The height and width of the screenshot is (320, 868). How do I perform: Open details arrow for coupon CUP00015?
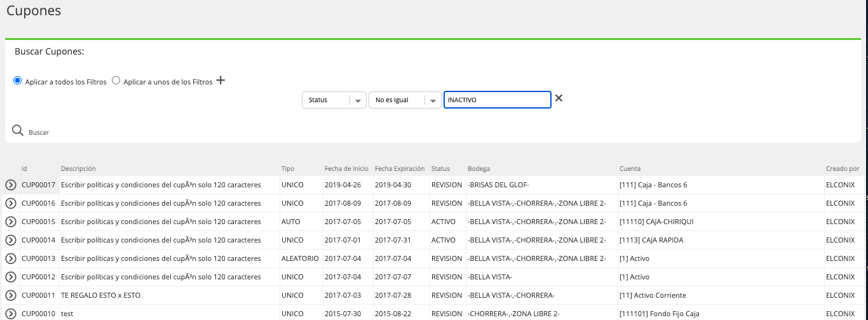tap(11, 222)
